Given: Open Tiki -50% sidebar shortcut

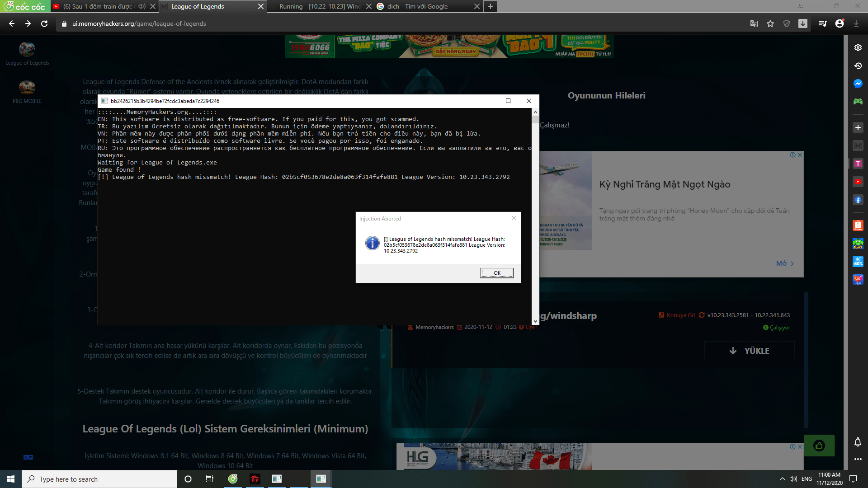Looking at the screenshot, I should 858,262.
